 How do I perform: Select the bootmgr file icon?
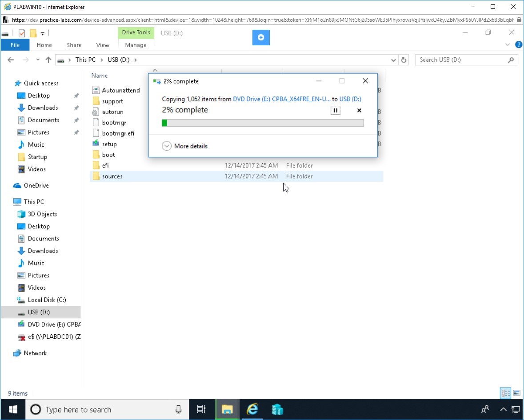(96, 122)
